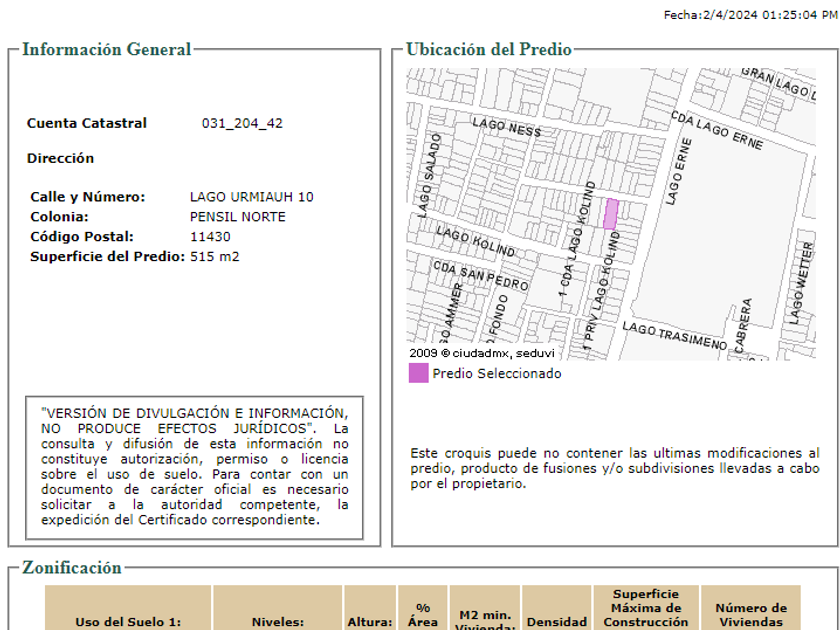Click the Niveles column header
840x630 pixels.
[277, 621]
